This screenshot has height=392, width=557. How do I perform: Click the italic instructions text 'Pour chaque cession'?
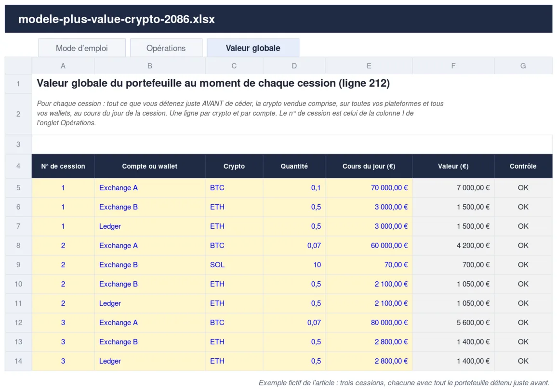(240, 113)
